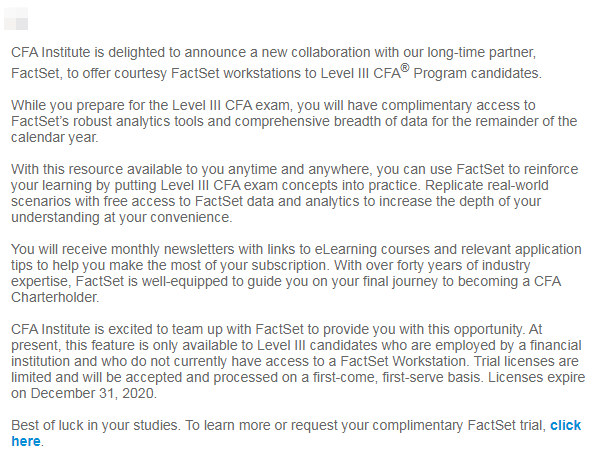The height and width of the screenshot is (461, 595).
Task: Click the 'You will receive monthly newsletters' paragraph
Action: coord(296,273)
